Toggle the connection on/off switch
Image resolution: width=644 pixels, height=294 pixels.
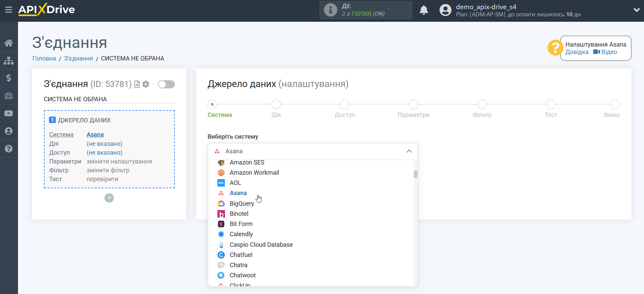pyautogui.click(x=166, y=84)
